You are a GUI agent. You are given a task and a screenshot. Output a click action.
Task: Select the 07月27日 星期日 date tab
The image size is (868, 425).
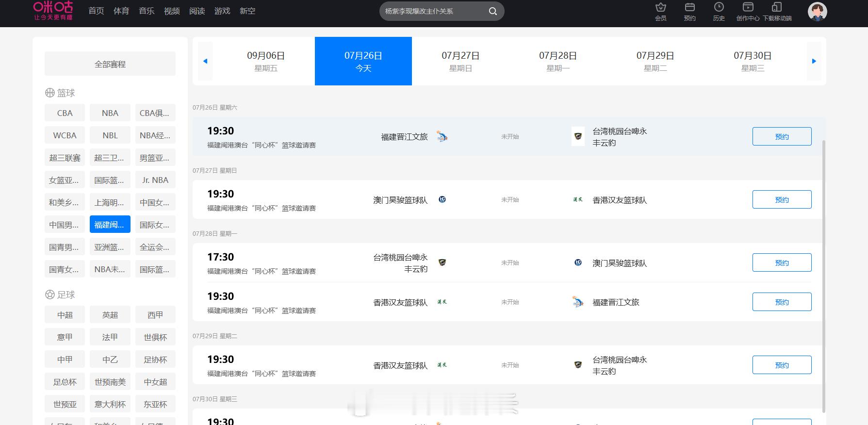[460, 61]
